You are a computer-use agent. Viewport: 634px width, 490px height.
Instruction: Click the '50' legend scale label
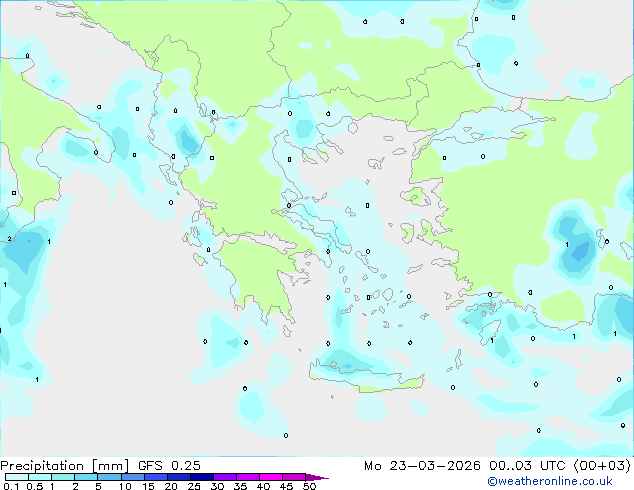click(309, 486)
